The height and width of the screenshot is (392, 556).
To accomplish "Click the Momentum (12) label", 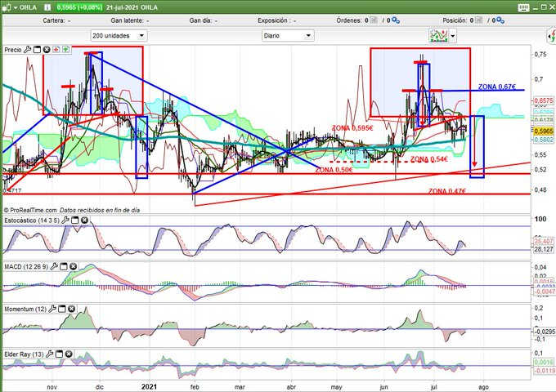I will click(25, 310).
